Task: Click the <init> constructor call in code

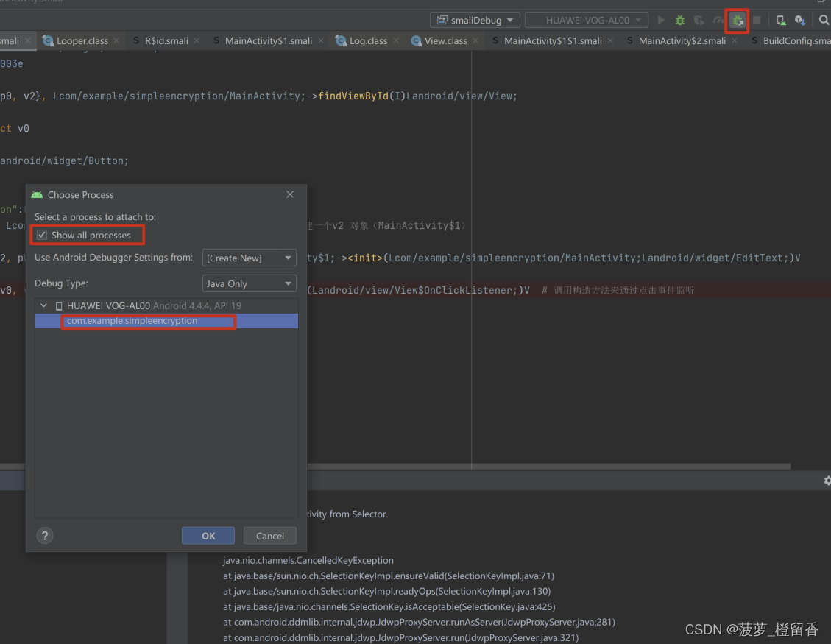Action: click(x=365, y=258)
